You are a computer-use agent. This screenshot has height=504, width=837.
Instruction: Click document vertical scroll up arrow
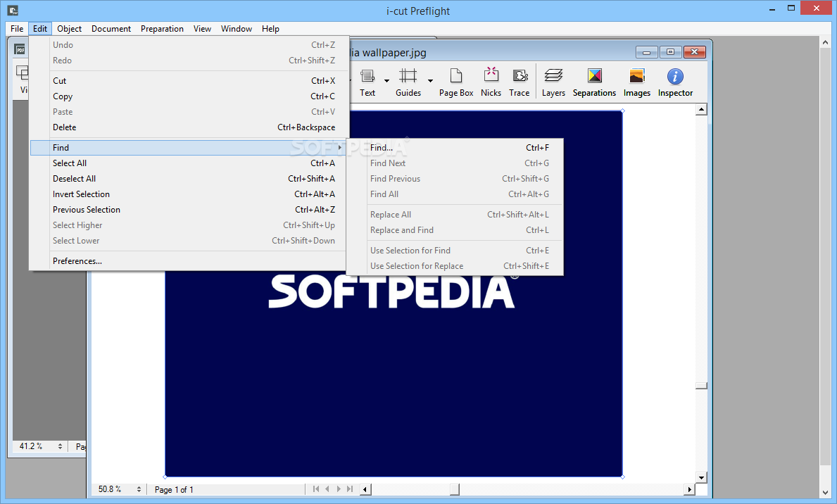[x=701, y=109]
